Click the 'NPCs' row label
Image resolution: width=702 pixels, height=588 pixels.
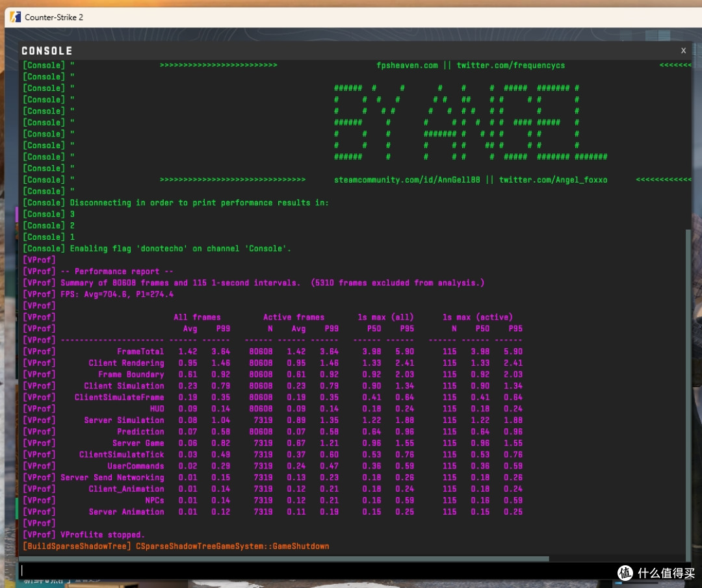[155, 500]
